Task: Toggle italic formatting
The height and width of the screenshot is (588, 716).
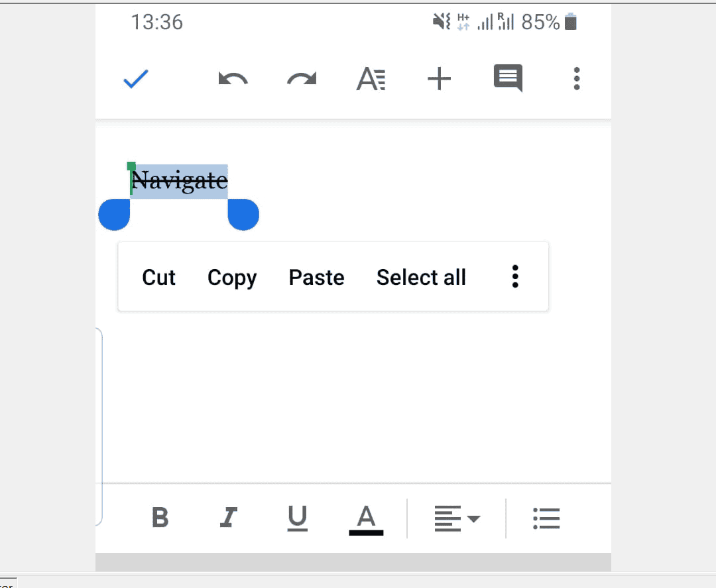Action: pos(228,518)
